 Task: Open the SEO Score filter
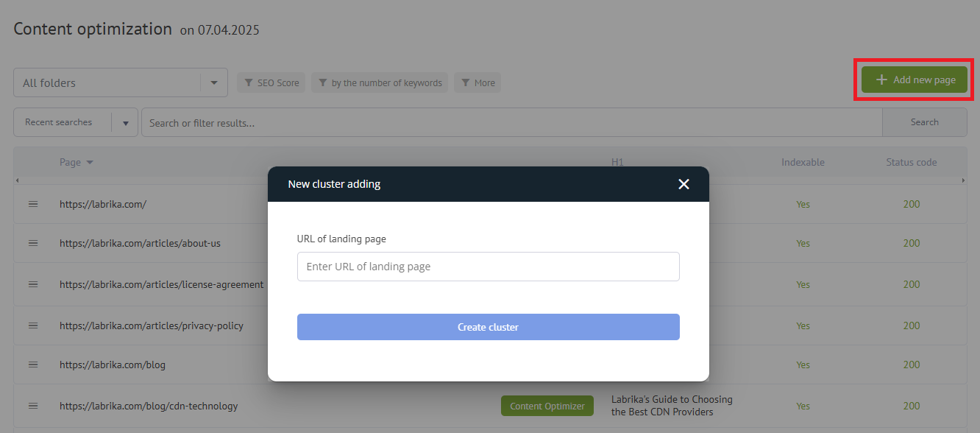271,82
